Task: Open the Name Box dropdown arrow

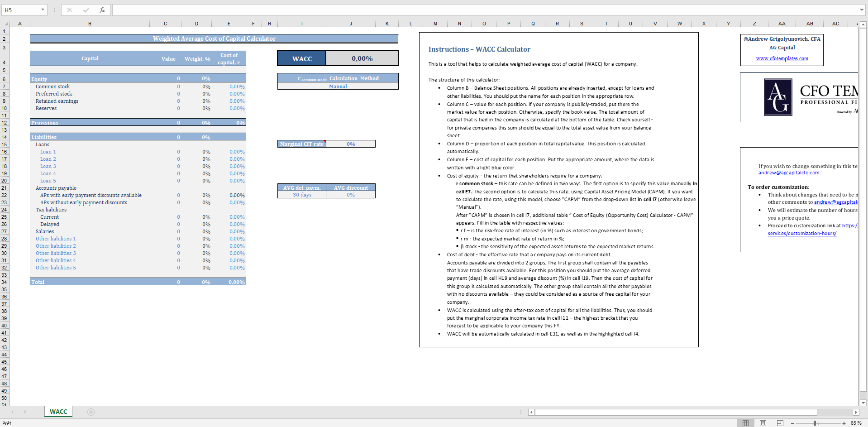Action: (43, 10)
